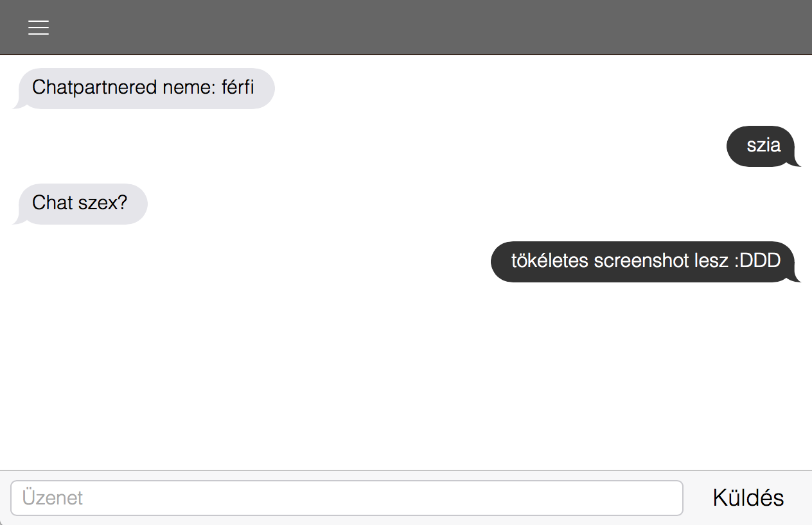The height and width of the screenshot is (525, 812).
Task: Focus the Üzenet message input field
Action: point(346,498)
